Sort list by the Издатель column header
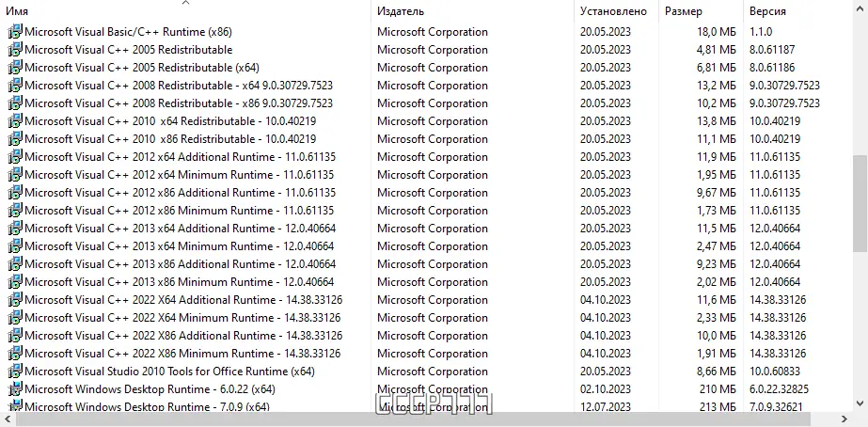The height and width of the screenshot is (427, 868). [401, 11]
